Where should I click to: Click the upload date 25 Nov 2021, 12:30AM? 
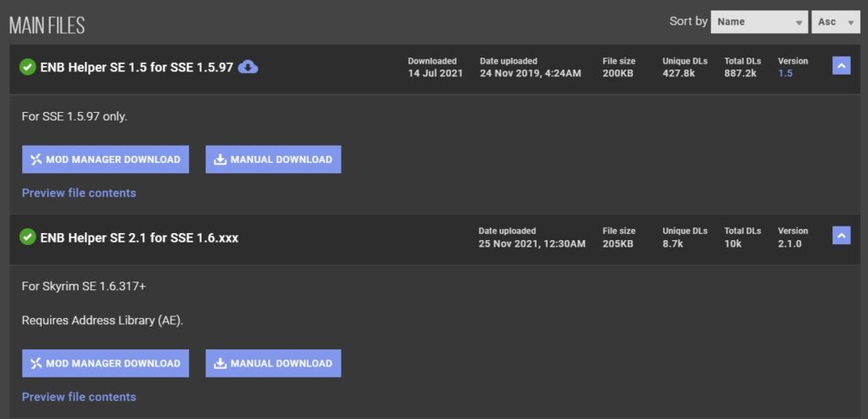[x=532, y=243]
